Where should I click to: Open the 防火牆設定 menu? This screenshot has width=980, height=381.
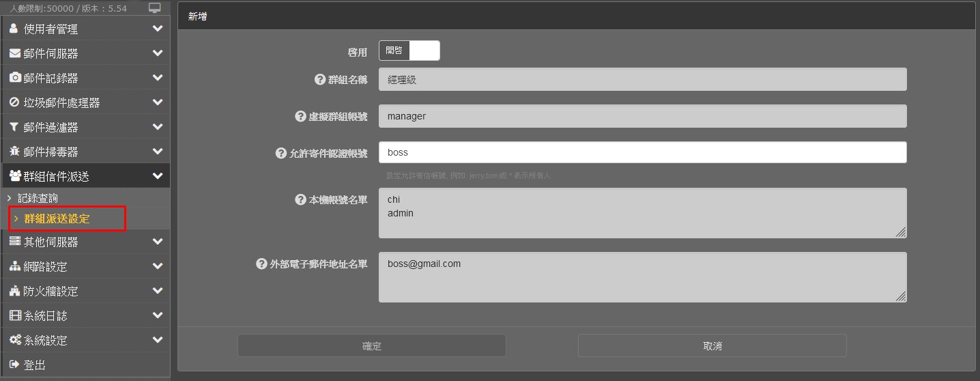pyautogui.click(x=51, y=291)
